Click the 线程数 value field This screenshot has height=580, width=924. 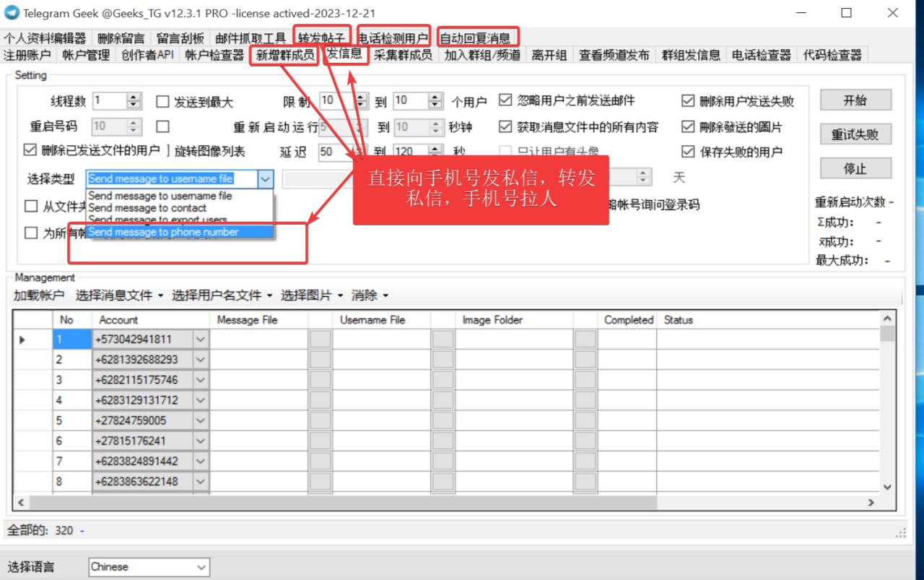(x=110, y=101)
